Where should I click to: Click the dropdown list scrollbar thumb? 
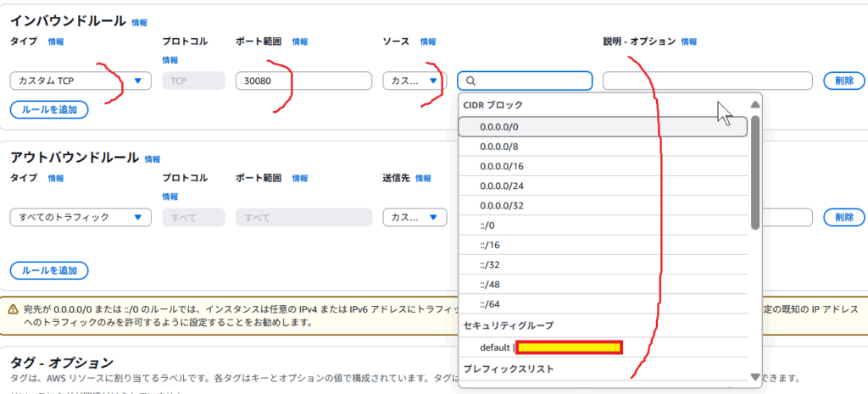754,169
